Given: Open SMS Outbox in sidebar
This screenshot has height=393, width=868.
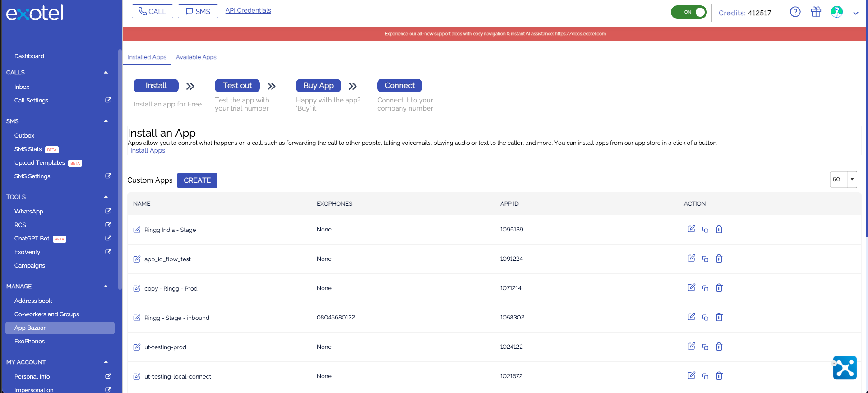Looking at the screenshot, I should coord(24,135).
